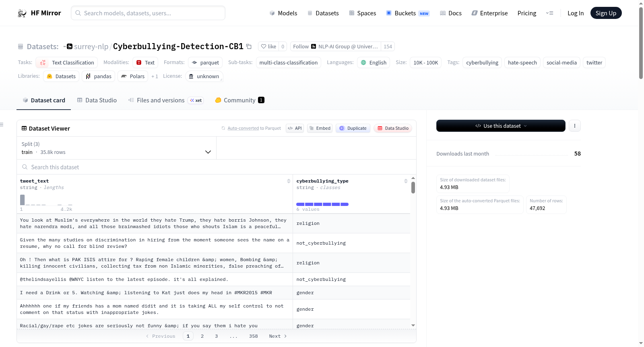This screenshot has height=347, width=644.
Task: Click the left sidebar toggle icon
Action: click(2, 125)
